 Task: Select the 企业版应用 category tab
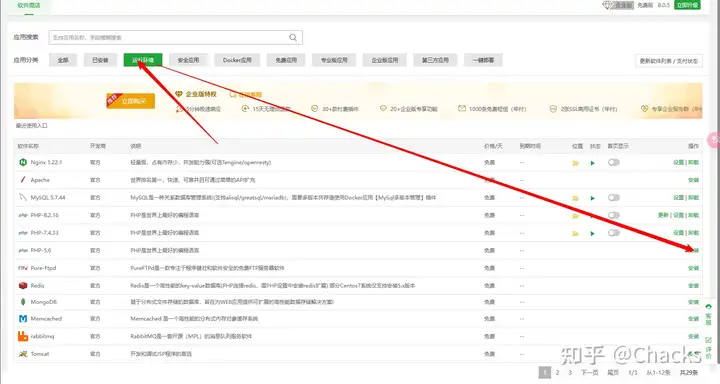[x=385, y=60]
